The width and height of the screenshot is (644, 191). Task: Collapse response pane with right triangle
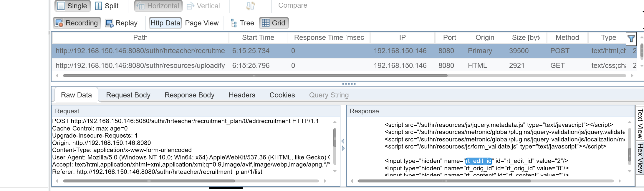click(343, 148)
